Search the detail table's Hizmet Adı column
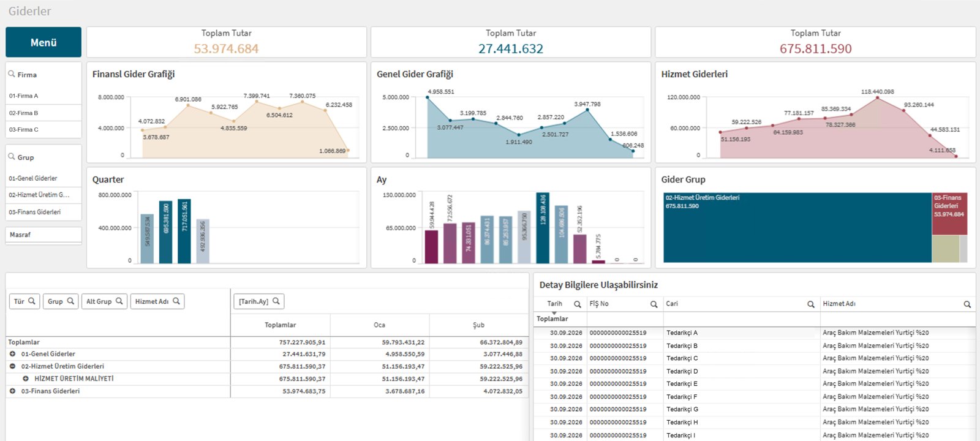 [967, 304]
